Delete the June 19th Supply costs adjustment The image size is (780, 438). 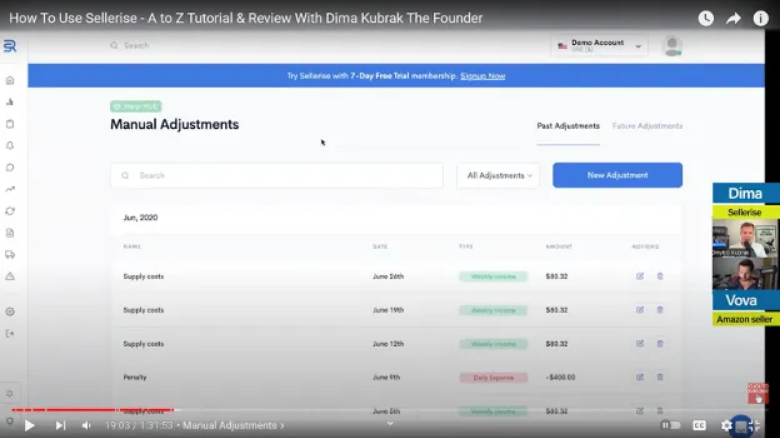pyautogui.click(x=660, y=310)
